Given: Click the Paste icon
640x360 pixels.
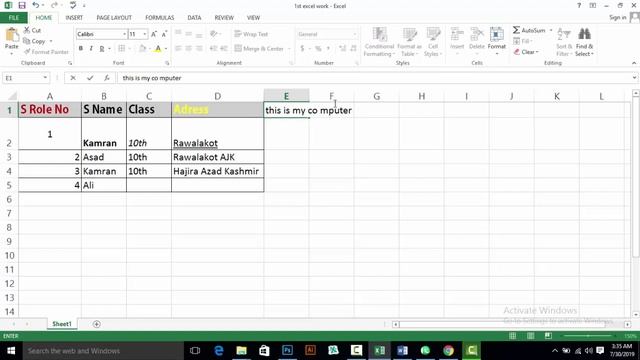Looking at the screenshot, I should [12, 35].
